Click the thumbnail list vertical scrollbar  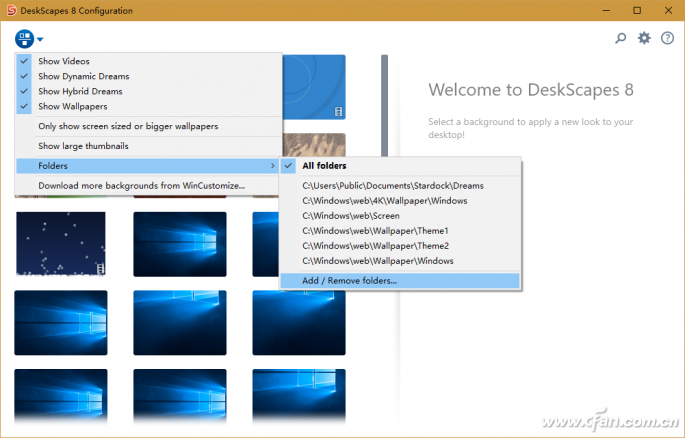coord(384,105)
